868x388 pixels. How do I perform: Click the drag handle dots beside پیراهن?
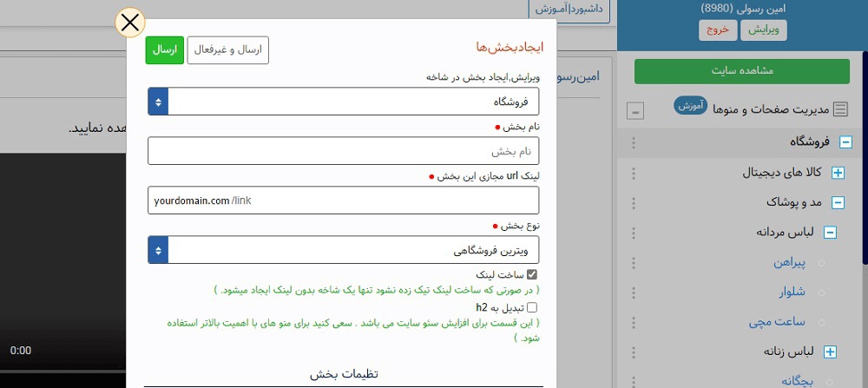[633, 262]
